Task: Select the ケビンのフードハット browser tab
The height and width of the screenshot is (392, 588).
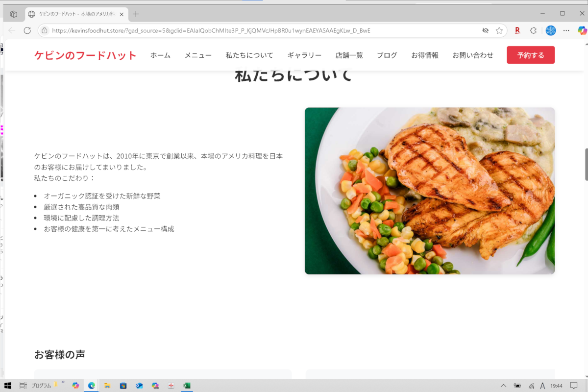Action: click(77, 14)
